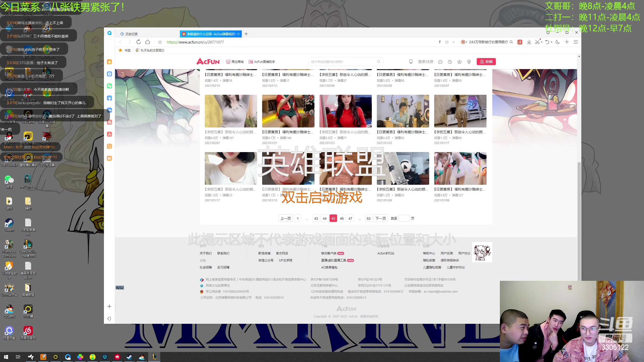Click the undo closed tab arrow icon

[547, 42]
